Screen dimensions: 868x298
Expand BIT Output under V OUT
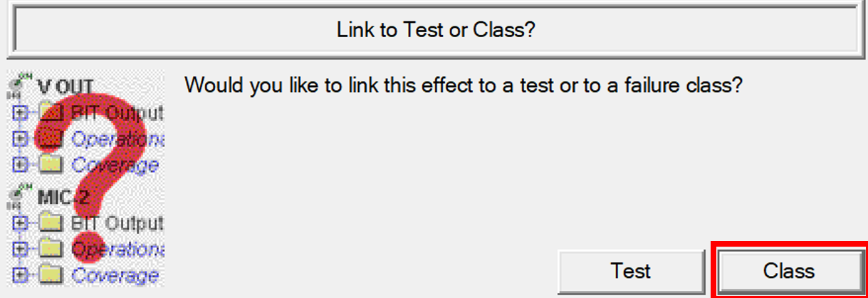[20, 113]
